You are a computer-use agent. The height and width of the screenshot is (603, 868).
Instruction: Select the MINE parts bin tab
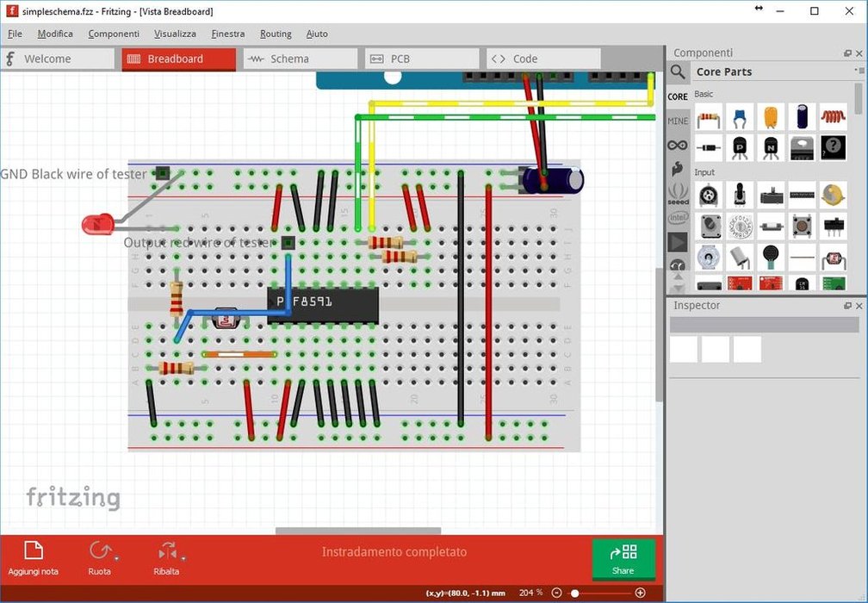pyautogui.click(x=678, y=121)
